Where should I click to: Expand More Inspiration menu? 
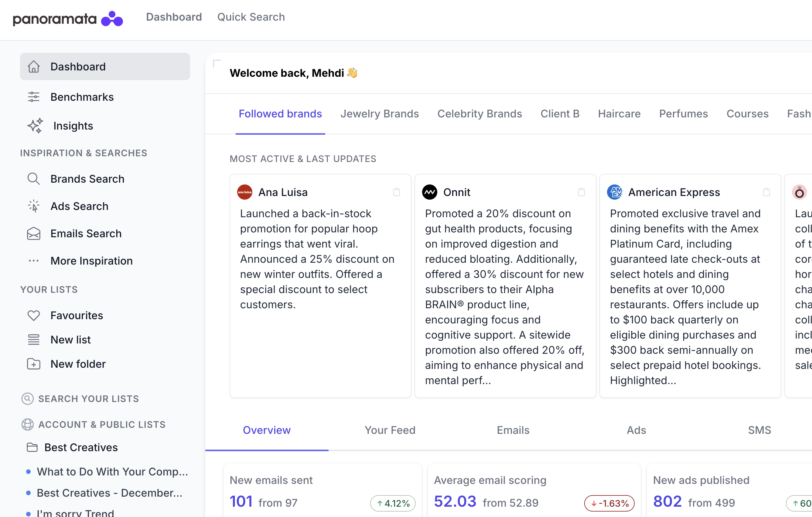(91, 261)
